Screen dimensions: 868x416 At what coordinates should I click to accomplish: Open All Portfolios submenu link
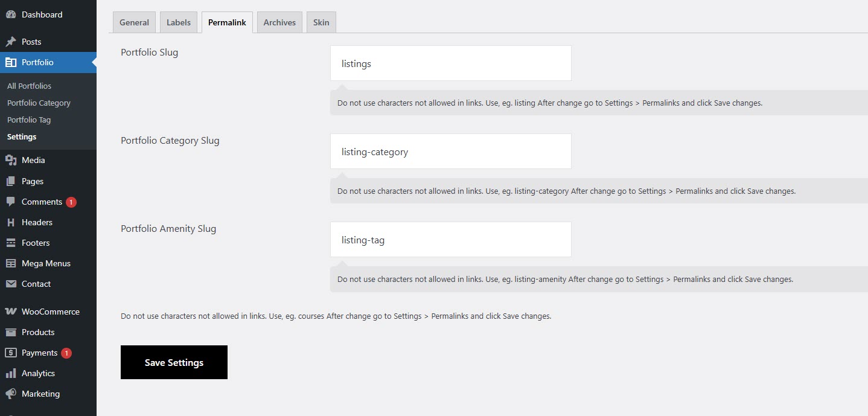(x=29, y=86)
